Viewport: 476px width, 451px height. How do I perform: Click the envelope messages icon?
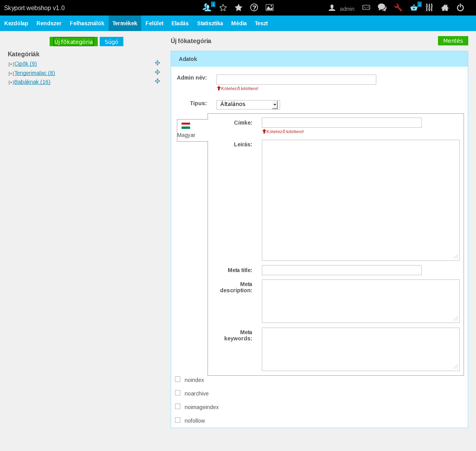coord(366,7)
